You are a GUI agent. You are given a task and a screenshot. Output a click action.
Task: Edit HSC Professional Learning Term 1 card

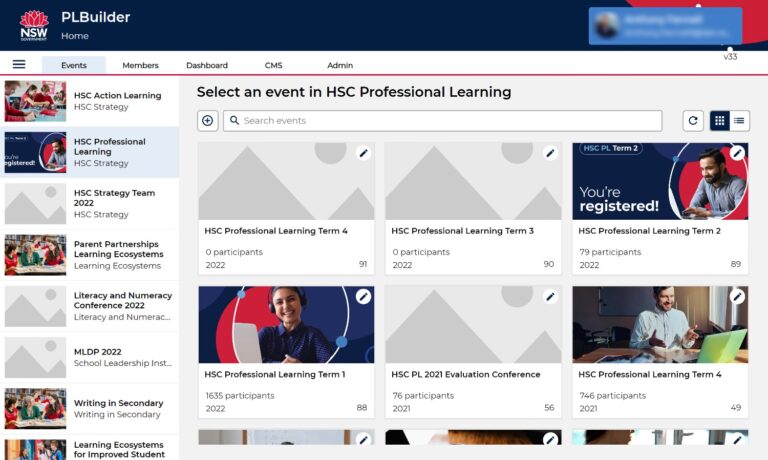pos(363,297)
